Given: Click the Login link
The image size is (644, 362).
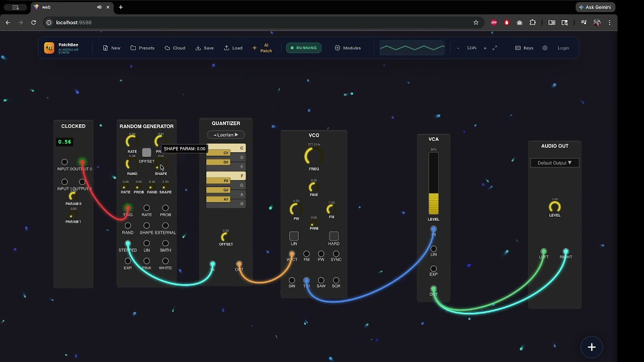Looking at the screenshot, I should (563, 48).
